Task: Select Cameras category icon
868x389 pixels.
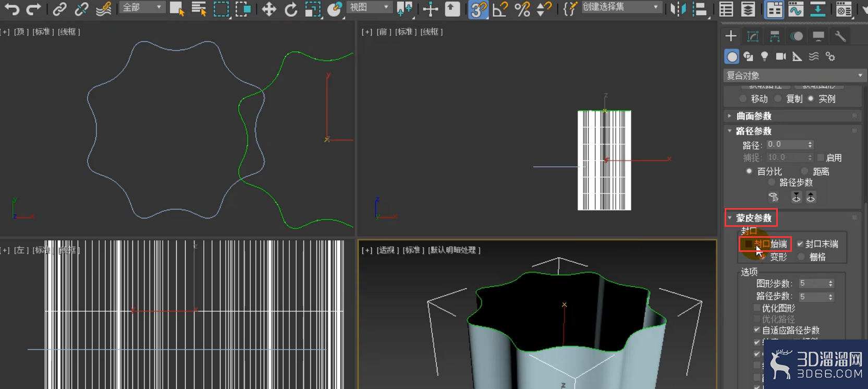Action: [x=781, y=56]
